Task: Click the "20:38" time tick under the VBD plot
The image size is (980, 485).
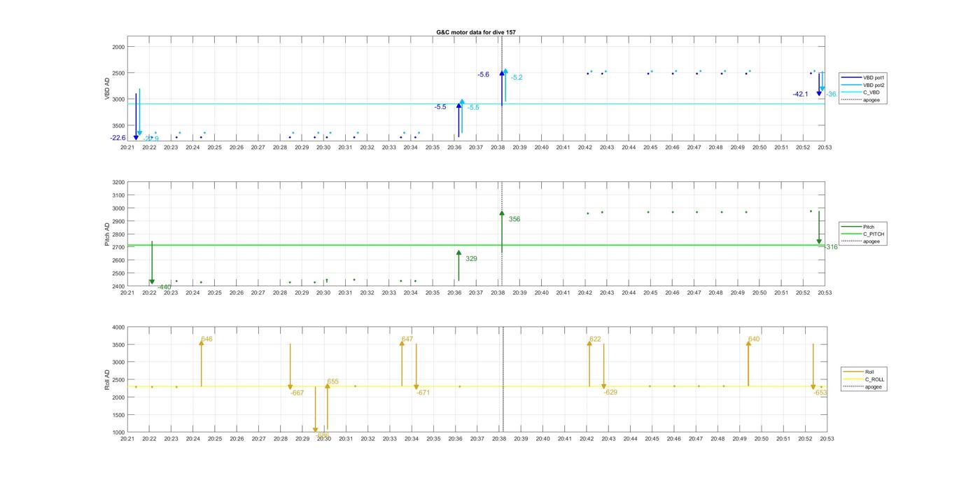Action: click(x=498, y=148)
